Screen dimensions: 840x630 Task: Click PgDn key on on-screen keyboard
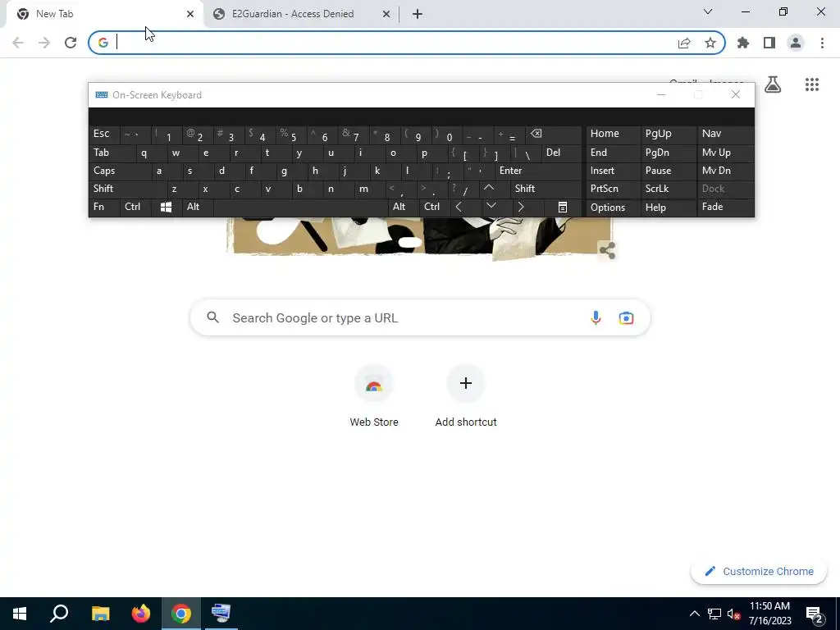coord(668,153)
